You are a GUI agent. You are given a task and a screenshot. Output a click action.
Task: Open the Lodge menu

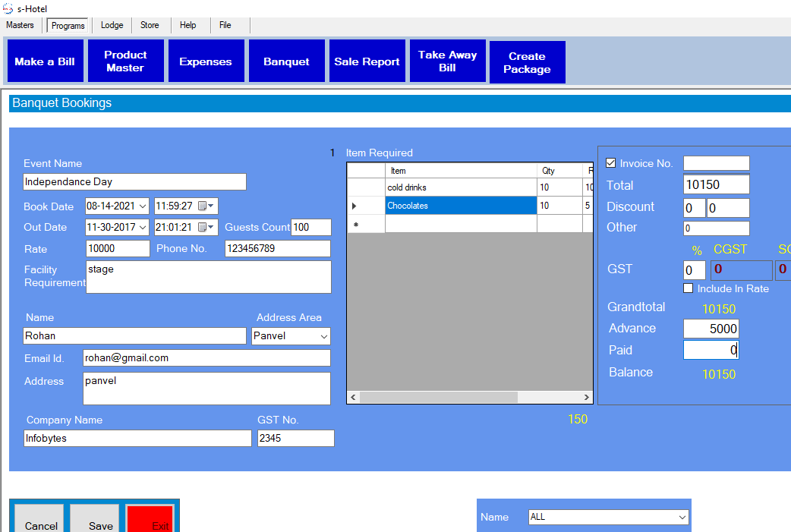(112, 25)
